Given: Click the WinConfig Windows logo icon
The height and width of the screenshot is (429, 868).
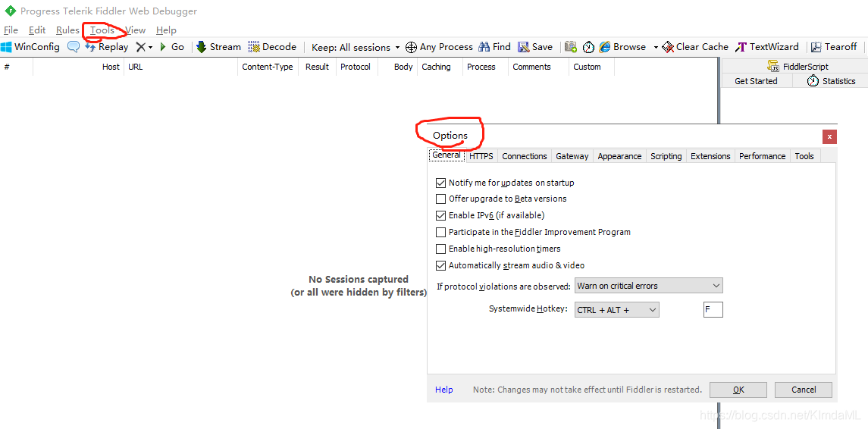Looking at the screenshot, I should tap(6, 47).
